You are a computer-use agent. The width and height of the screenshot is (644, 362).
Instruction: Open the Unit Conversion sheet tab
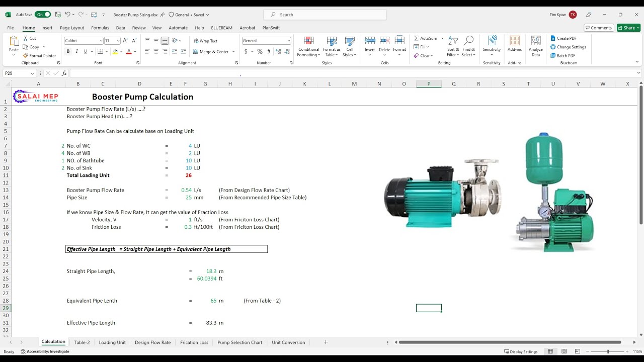pyautogui.click(x=288, y=342)
